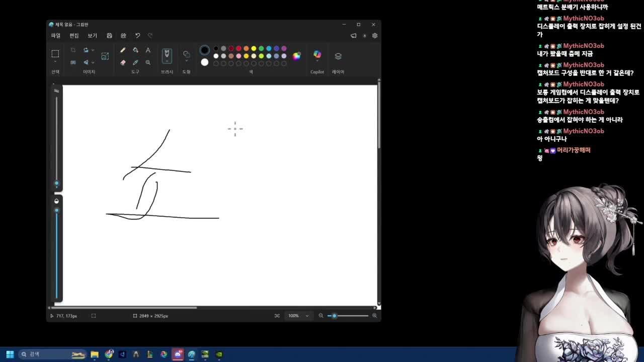This screenshot has width=644, height=362.
Task: Toggle the Layers panel
Action: pyautogui.click(x=338, y=56)
